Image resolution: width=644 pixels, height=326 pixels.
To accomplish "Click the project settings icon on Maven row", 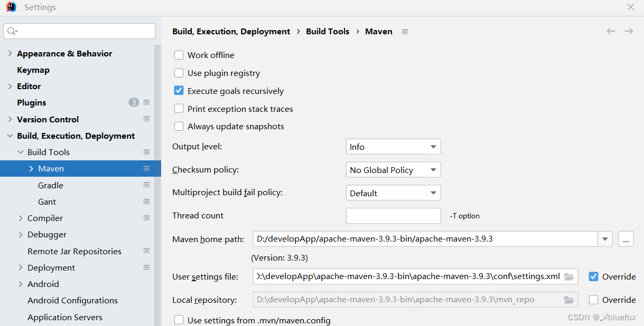I will click(147, 169).
